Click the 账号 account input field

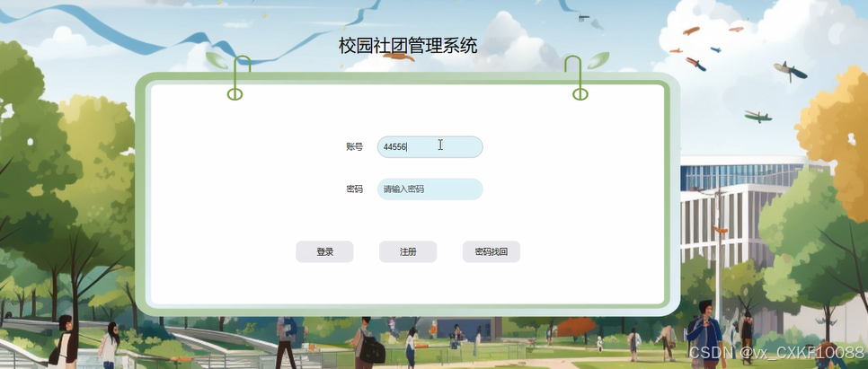pos(430,147)
